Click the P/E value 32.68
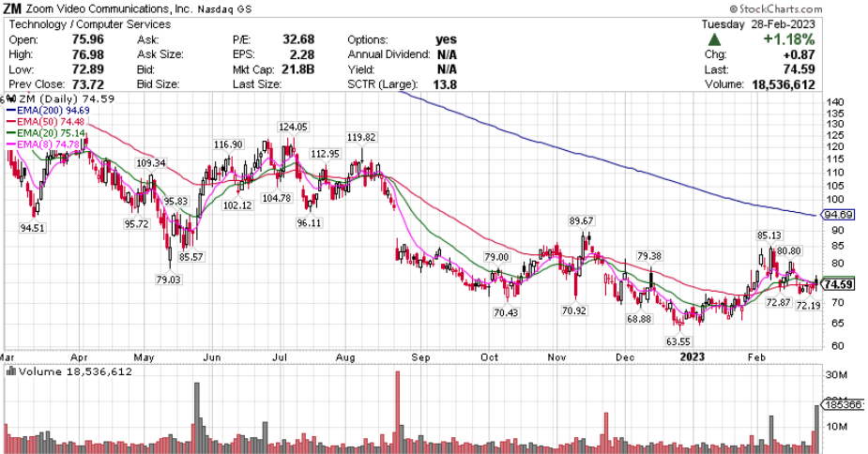The image size is (868, 454). click(298, 39)
